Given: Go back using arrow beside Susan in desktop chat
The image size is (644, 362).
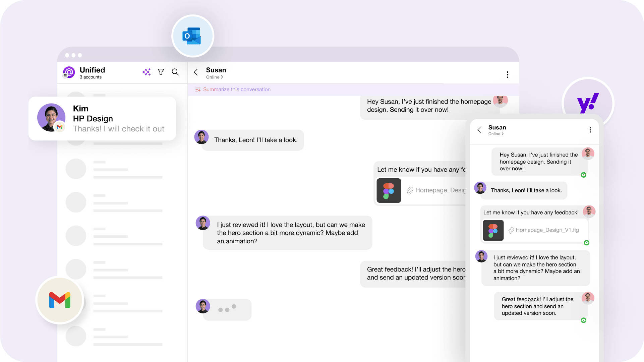Looking at the screenshot, I should [x=196, y=72].
